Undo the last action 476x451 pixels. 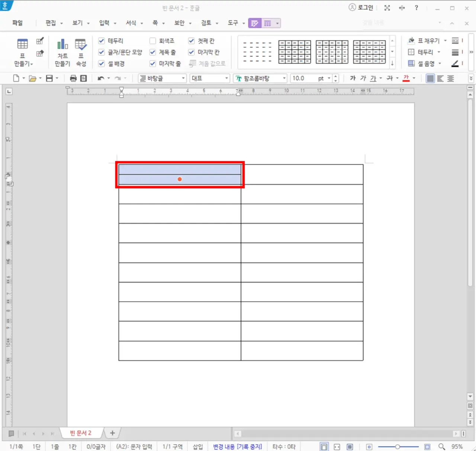101,78
